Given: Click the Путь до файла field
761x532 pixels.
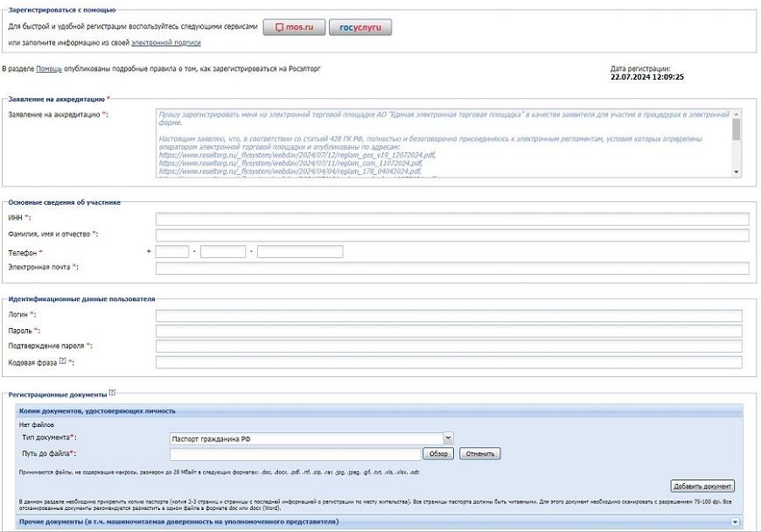Looking at the screenshot, I should [x=295, y=454].
